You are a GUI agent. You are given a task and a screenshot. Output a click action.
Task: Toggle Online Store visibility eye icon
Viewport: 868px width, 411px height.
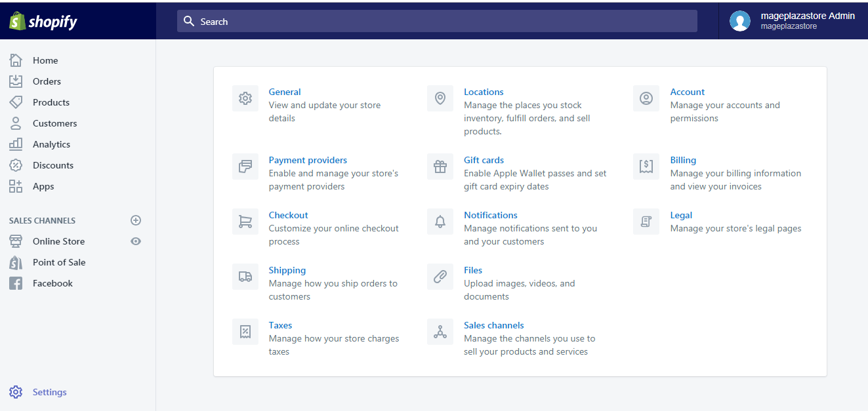click(x=136, y=241)
